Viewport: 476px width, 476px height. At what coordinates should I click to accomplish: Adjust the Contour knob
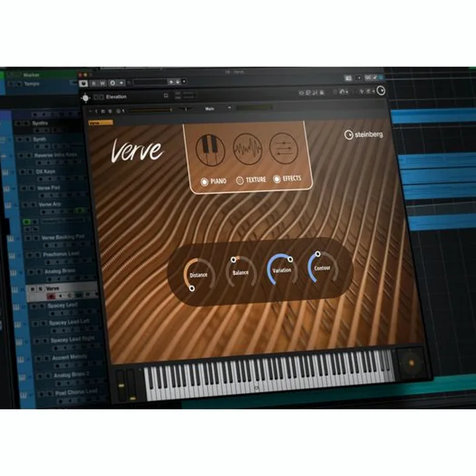pos(323,268)
